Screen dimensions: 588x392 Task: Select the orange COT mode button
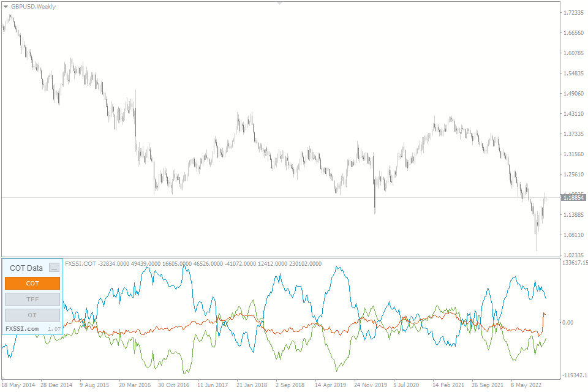[x=32, y=283]
